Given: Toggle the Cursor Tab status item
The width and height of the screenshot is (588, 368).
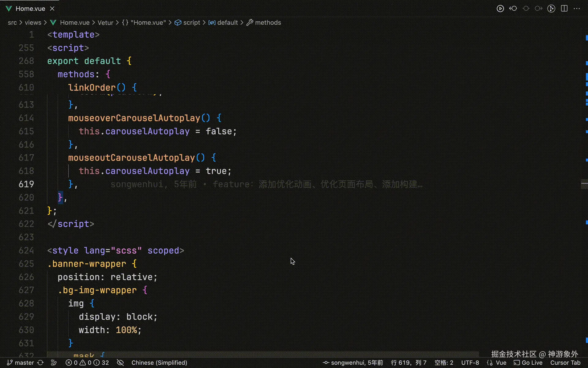Looking at the screenshot, I should pyautogui.click(x=565, y=362).
